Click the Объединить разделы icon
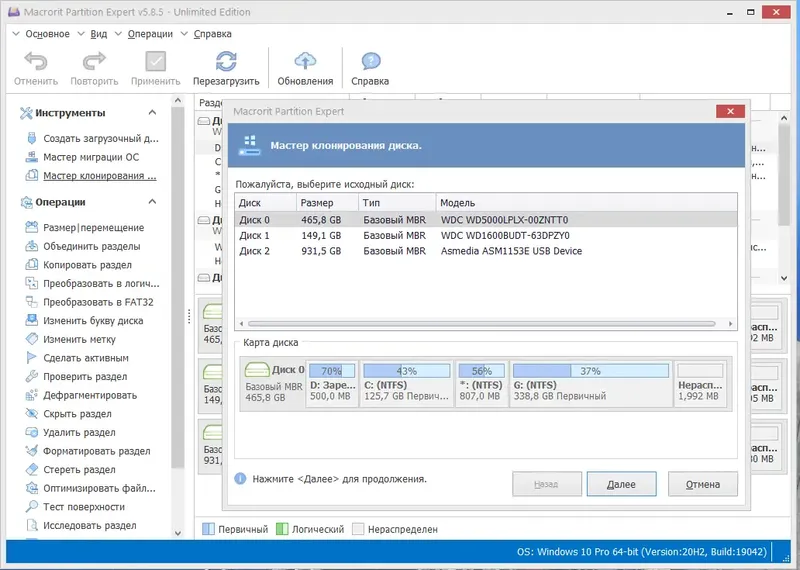Viewport: 800px width, 570px height. click(x=32, y=246)
